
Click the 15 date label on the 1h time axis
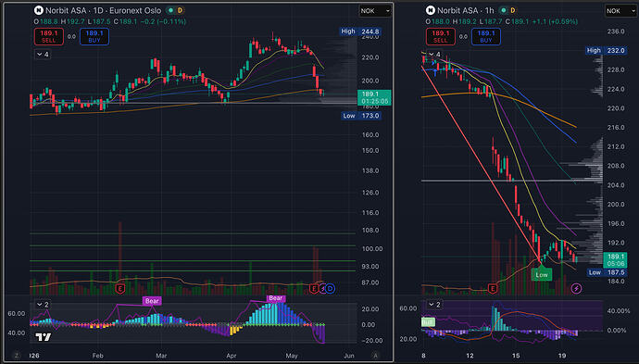(516, 356)
